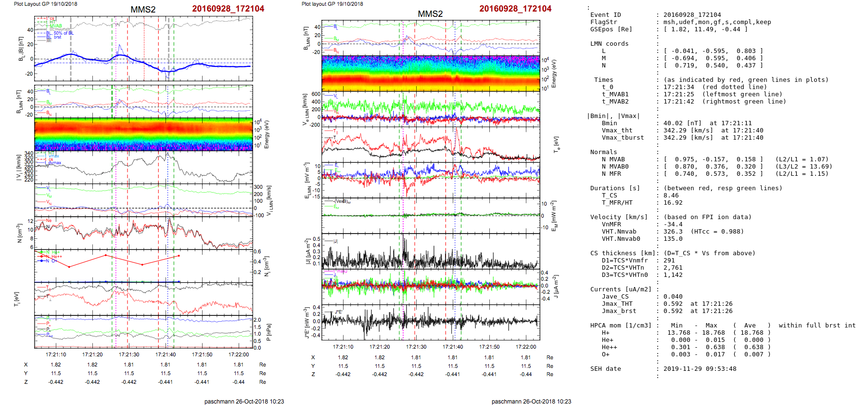This screenshot has height=405, width=868.
Task: Click the (VexB)M legend marker
Action: tap(342, 201)
